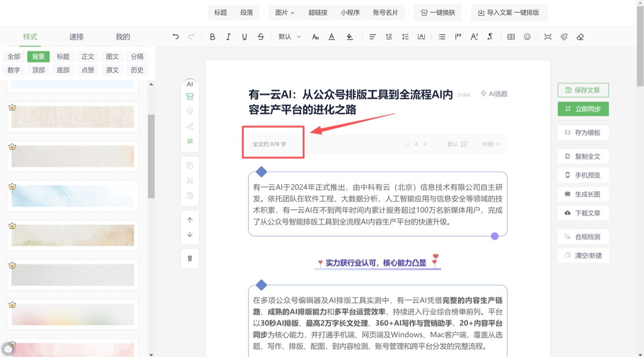The width and height of the screenshot is (644, 357).
Task: Click the 导入文案 一键排版 button
Action: pos(509,13)
